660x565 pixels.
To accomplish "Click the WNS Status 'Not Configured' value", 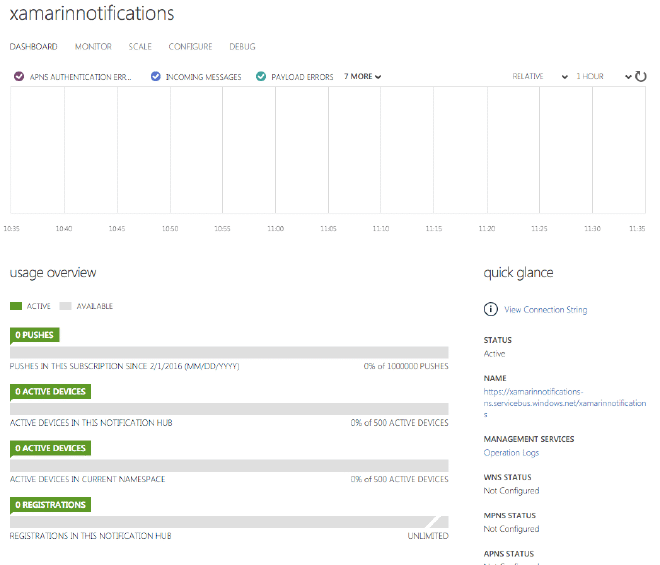I will 511,491.
